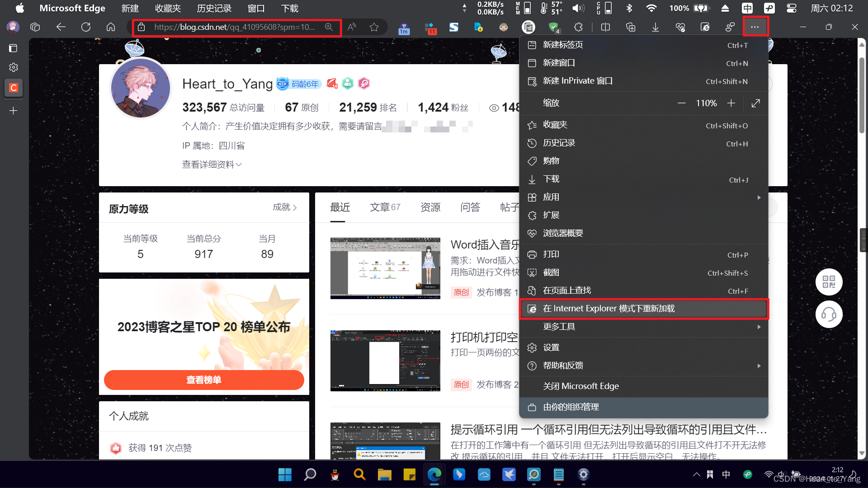Enter full screen zoom mode
This screenshot has width=868, height=488.
(x=755, y=103)
